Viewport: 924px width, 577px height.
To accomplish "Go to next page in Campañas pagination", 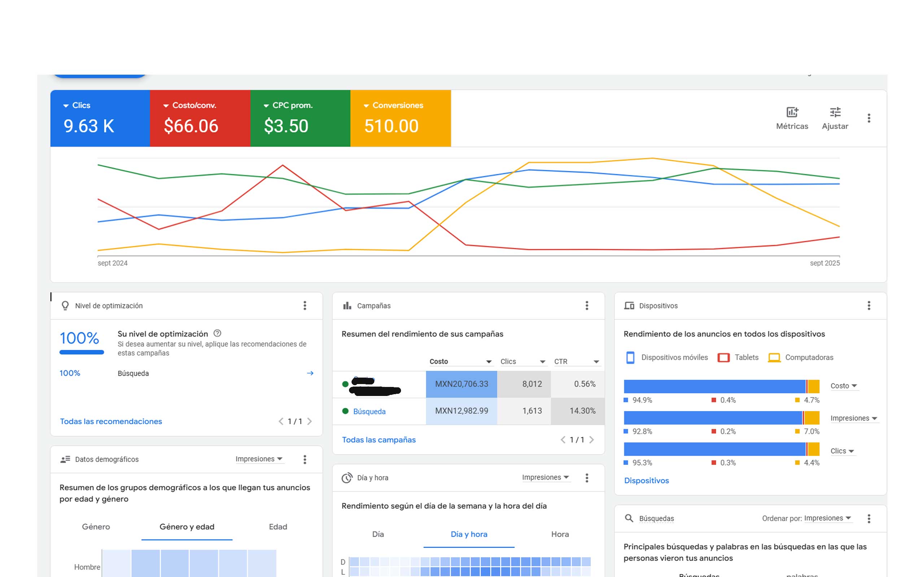I will [x=592, y=440].
